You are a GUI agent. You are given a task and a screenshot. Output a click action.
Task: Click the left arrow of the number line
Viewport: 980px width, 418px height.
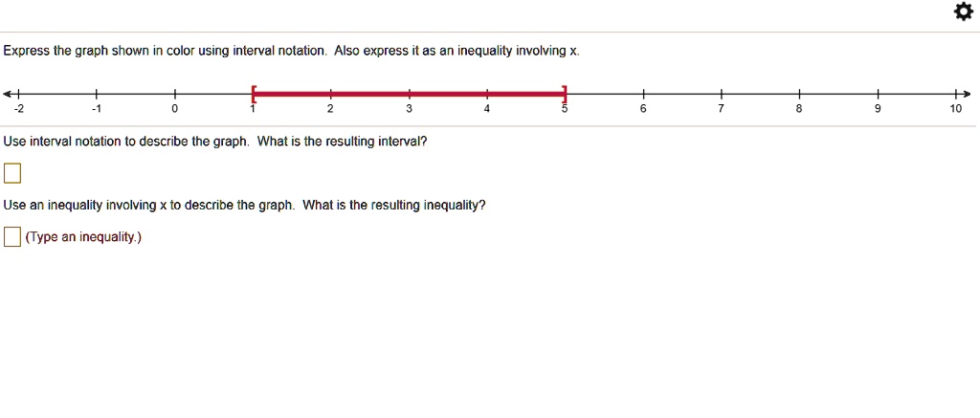[x=7, y=95]
